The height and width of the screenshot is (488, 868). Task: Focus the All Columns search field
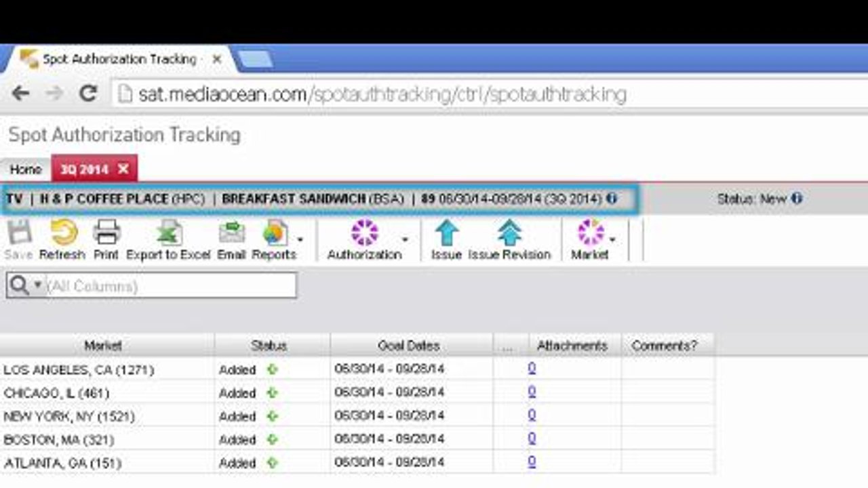click(x=170, y=285)
